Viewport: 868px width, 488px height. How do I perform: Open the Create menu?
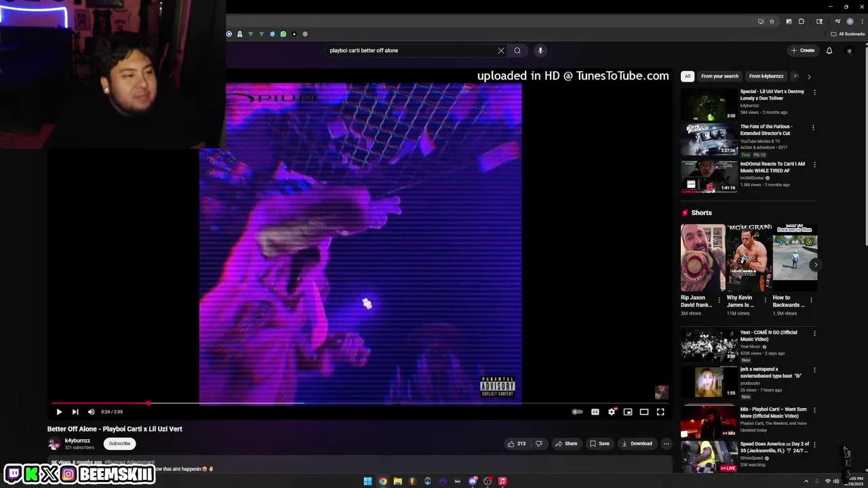coord(803,50)
